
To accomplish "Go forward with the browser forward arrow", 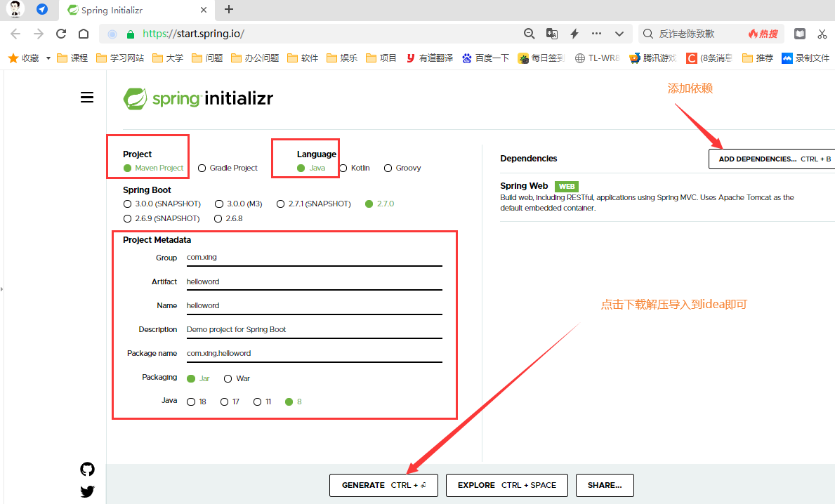I will (39, 34).
